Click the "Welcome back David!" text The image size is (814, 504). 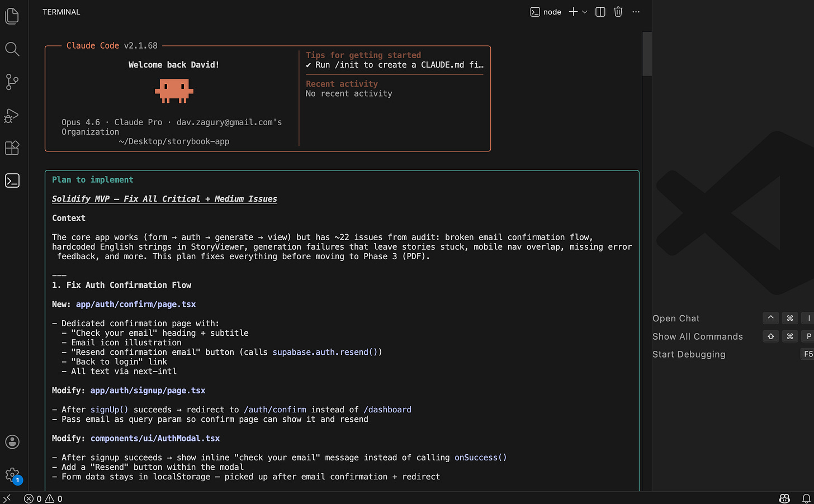[174, 65]
